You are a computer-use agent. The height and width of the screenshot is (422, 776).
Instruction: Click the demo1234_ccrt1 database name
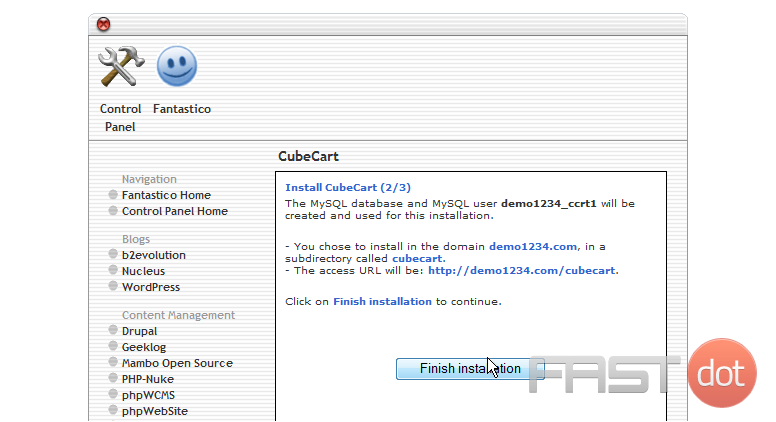[x=549, y=204]
